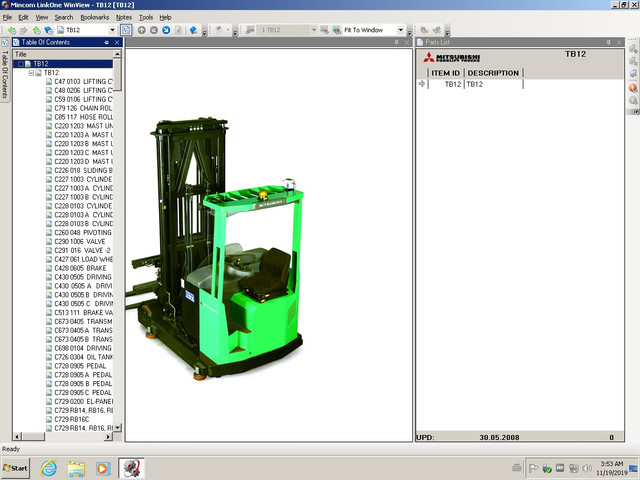Click the forklift truck picture
640x480 pixels.
pyautogui.click(x=216, y=249)
